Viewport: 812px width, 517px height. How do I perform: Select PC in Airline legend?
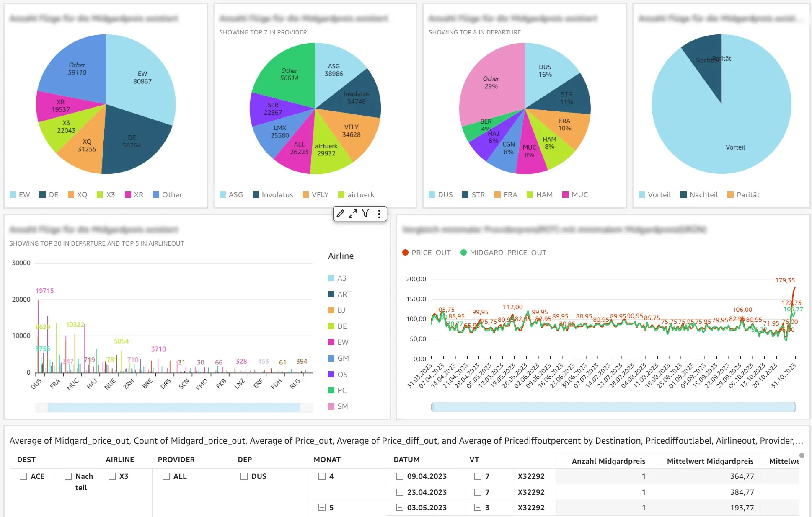337,390
